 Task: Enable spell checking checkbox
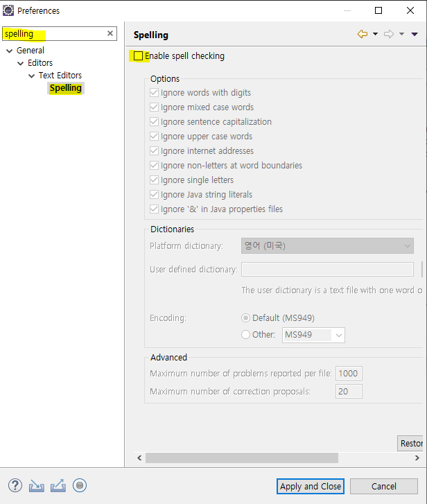[x=138, y=56]
